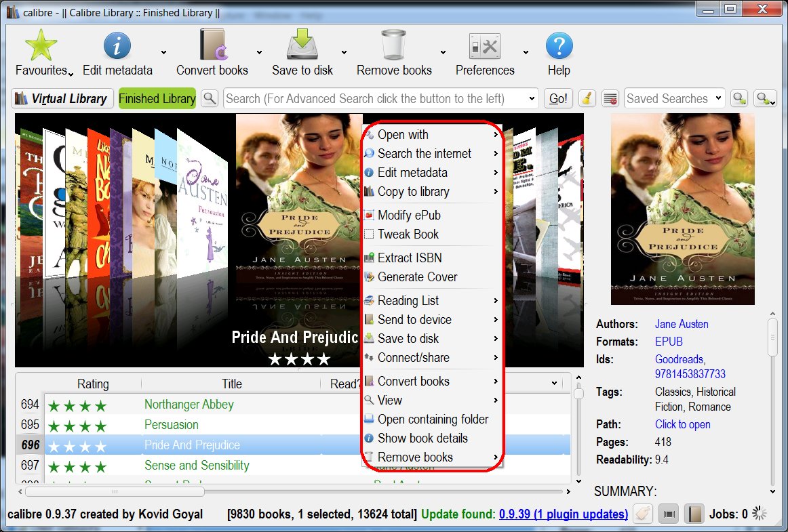Open Connect/share submenu
788x532 pixels.
click(432, 359)
